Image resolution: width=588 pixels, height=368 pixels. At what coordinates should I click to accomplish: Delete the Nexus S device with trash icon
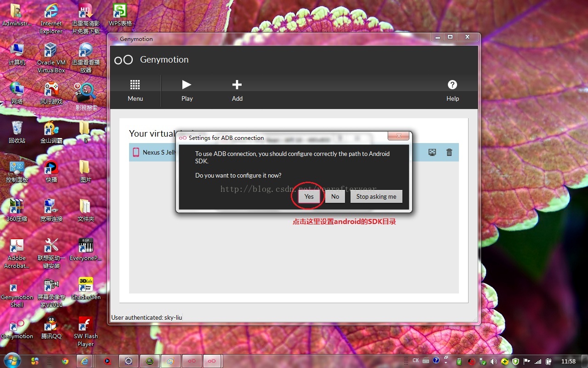click(449, 152)
